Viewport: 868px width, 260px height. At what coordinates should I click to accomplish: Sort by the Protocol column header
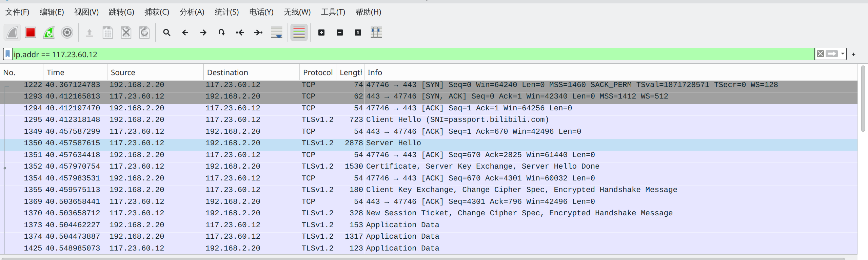click(318, 72)
